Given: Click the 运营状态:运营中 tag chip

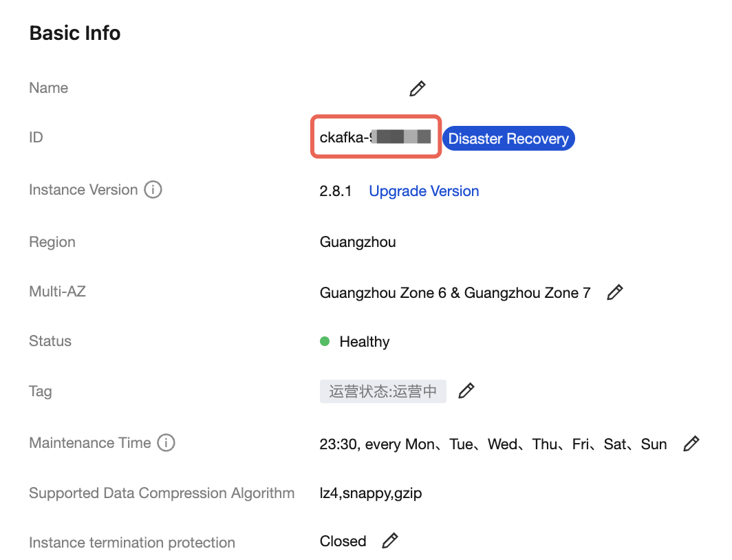Looking at the screenshot, I should coord(383,391).
